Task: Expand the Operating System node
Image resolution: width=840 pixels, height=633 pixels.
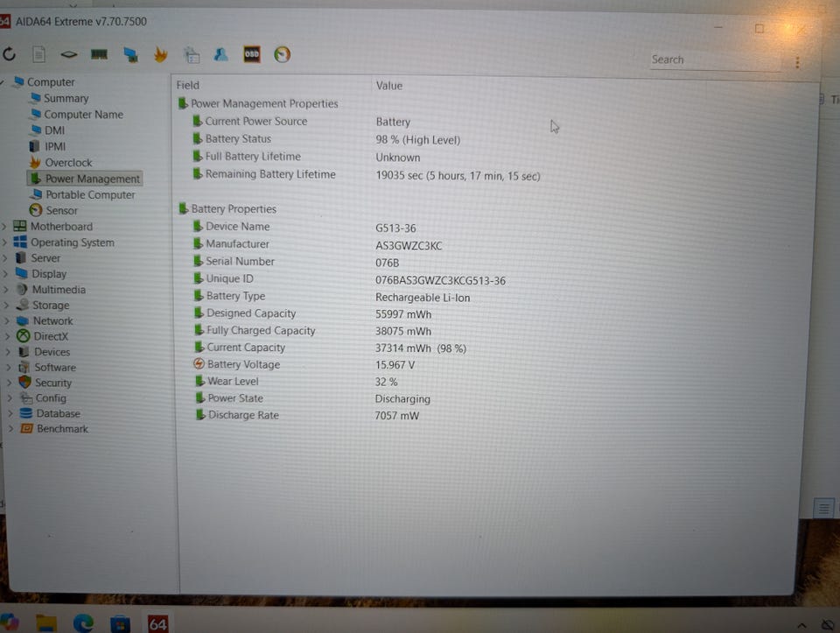Action: (5, 243)
